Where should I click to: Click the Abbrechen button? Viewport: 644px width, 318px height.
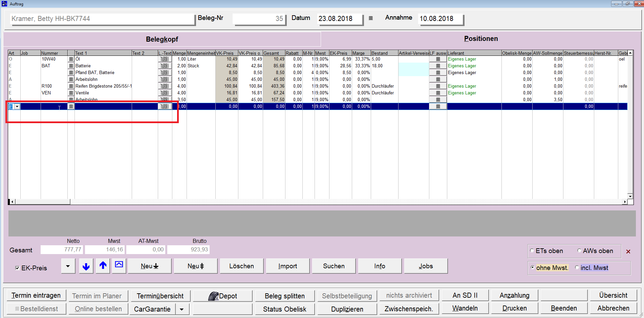613,308
